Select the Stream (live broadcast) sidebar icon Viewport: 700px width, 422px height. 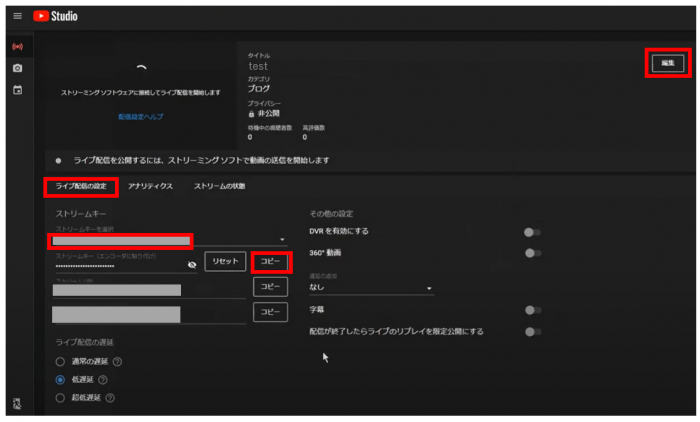[17, 47]
